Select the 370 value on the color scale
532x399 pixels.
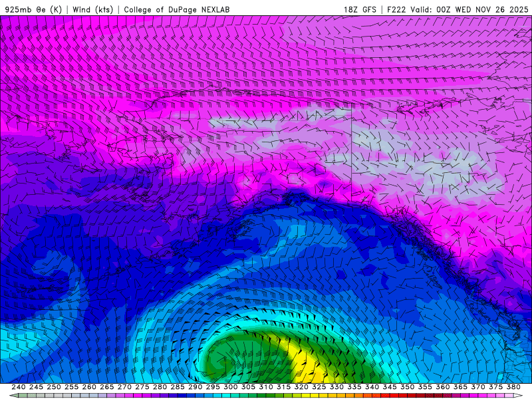[478, 387]
